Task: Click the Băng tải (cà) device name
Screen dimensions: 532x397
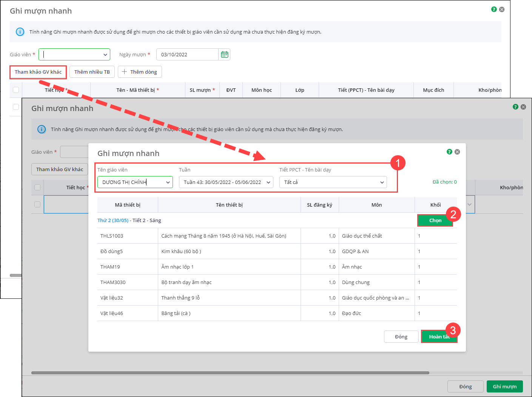Action: 176,313
